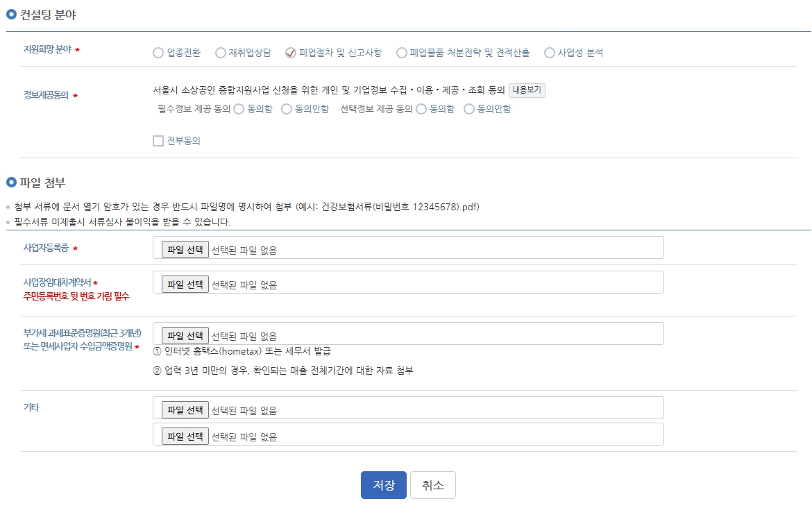812x508 pixels.
Task: Click the 저장 button to save
Action: tap(383, 485)
